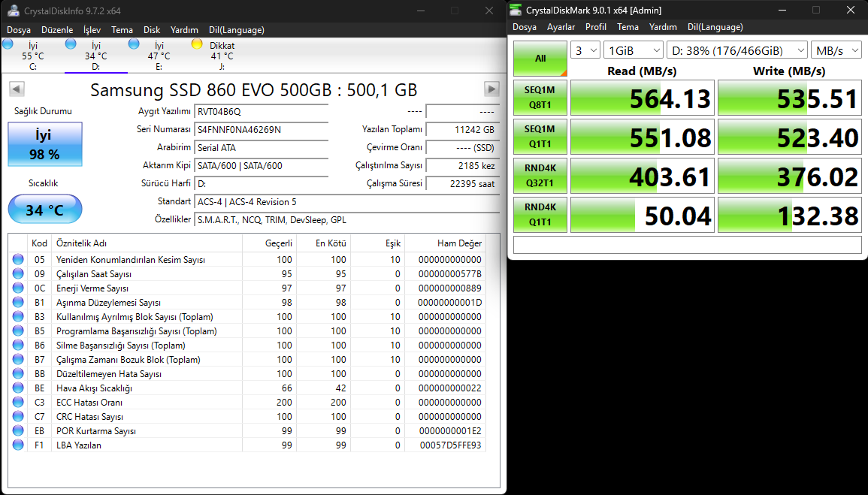The image size is (868, 495).
Task: Click the Kod column header
Action: coord(39,243)
